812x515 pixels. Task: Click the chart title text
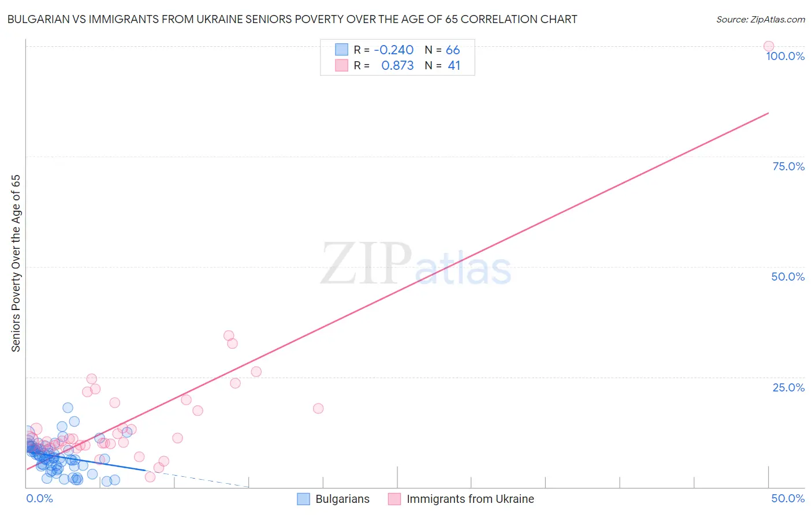tap(292, 20)
